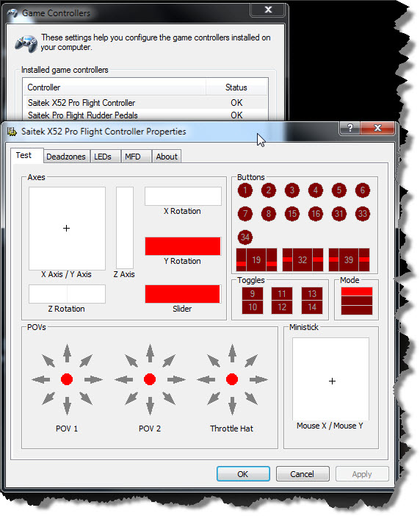This screenshot has height=516, width=420.
Task: Click the Cancel button
Action: pos(303,474)
